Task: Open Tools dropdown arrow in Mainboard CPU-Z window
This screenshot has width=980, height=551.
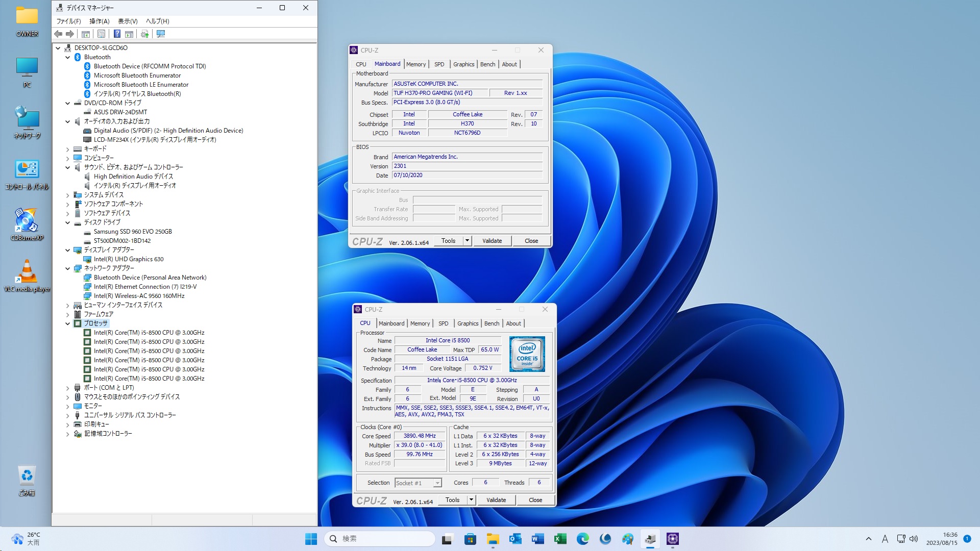Action: [x=467, y=241]
